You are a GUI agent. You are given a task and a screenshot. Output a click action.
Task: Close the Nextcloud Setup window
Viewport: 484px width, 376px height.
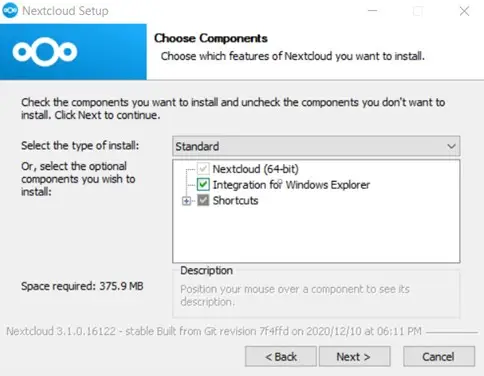tap(464, 11)
